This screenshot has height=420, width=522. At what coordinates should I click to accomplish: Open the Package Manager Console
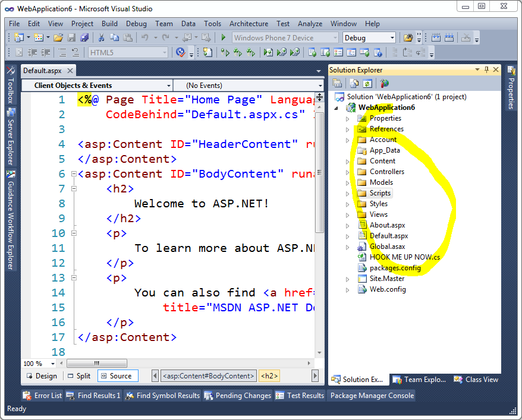(372, 396)
